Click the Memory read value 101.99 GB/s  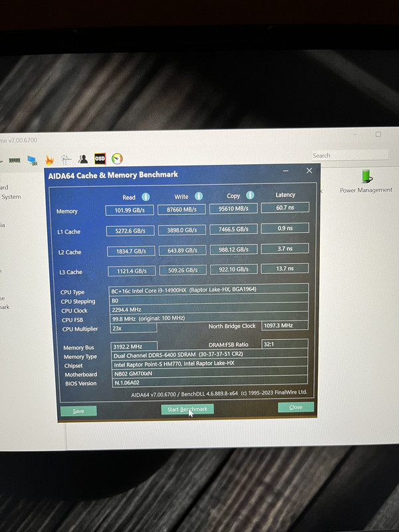click(130, 210)
